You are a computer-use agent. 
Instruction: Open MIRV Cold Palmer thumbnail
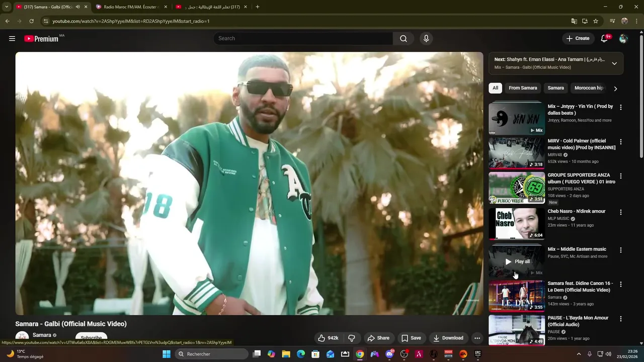pyautogui.click(x=517, y=153)
